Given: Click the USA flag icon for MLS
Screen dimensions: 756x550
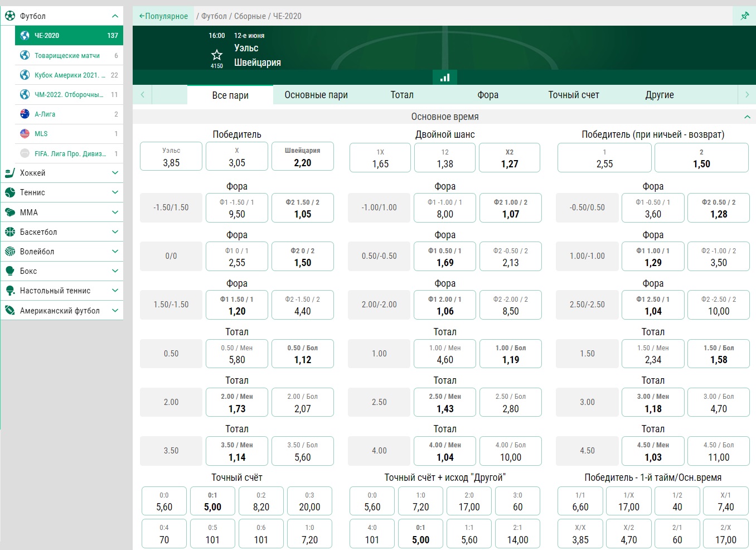Looking at the screenshot, I should tap(25, 133).
